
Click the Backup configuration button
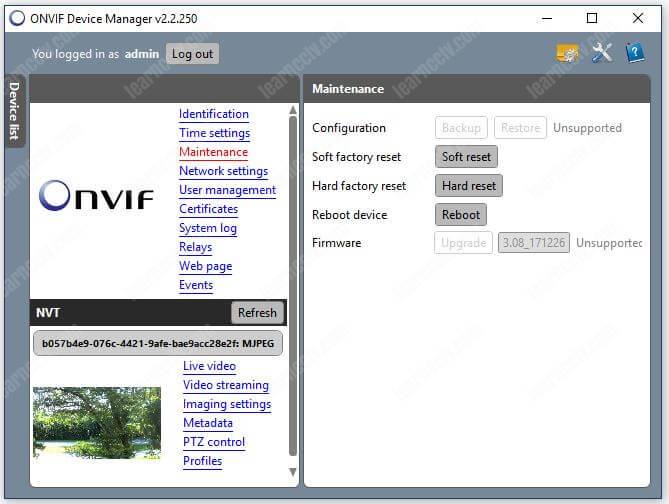461,128
